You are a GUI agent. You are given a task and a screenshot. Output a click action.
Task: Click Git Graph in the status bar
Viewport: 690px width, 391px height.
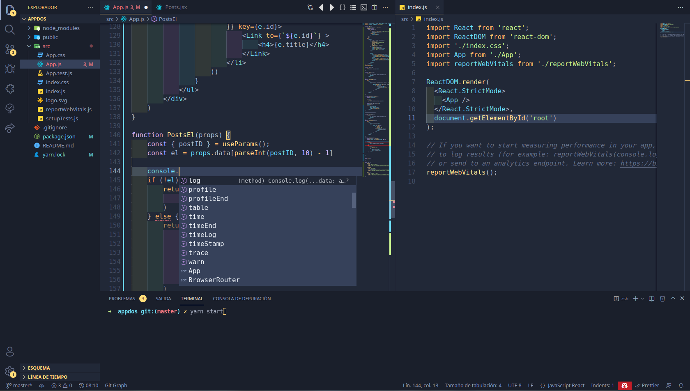click(116, 386)
